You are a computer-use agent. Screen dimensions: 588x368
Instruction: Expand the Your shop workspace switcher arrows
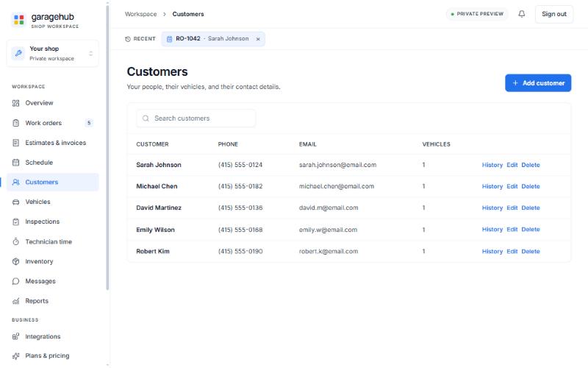click(x=90, y=53)
